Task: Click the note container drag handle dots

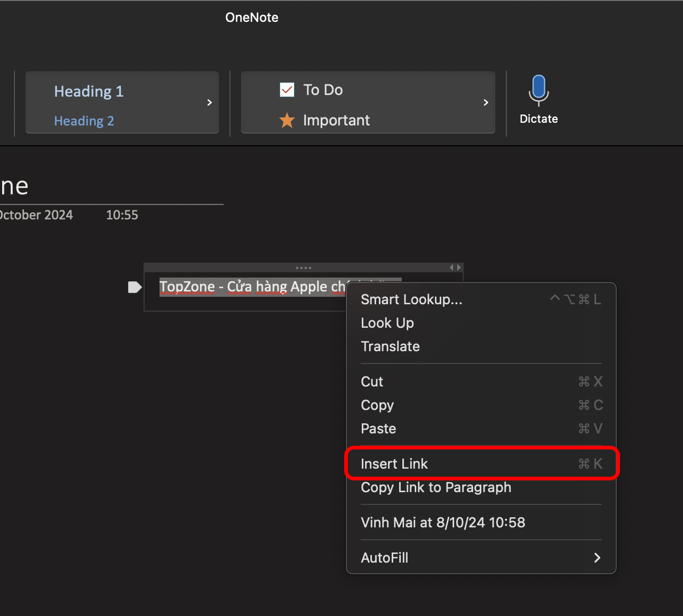Action: pyautogui.click(x=303, y=267)
